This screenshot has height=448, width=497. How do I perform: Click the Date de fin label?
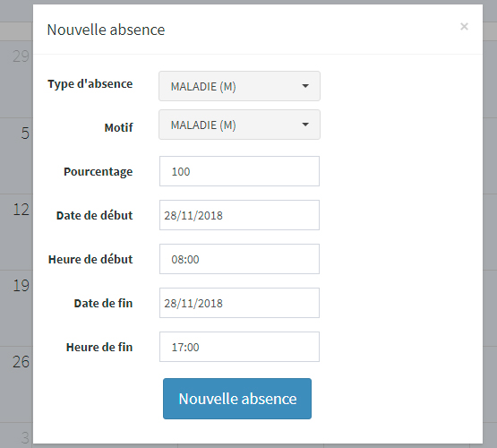tap(103, 303)
